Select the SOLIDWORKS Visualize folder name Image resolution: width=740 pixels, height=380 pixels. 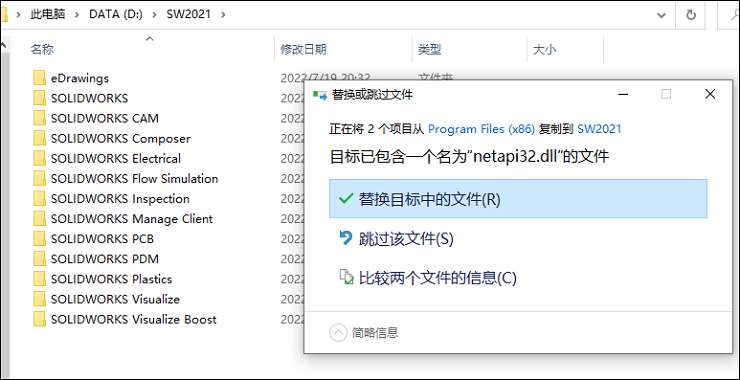pos(115,299)
